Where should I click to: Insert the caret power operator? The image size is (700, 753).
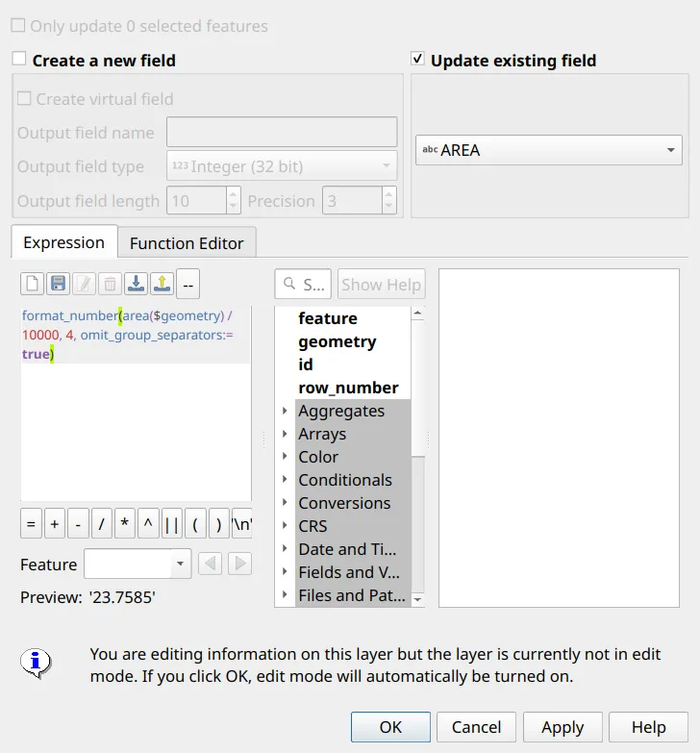point(148,523)
